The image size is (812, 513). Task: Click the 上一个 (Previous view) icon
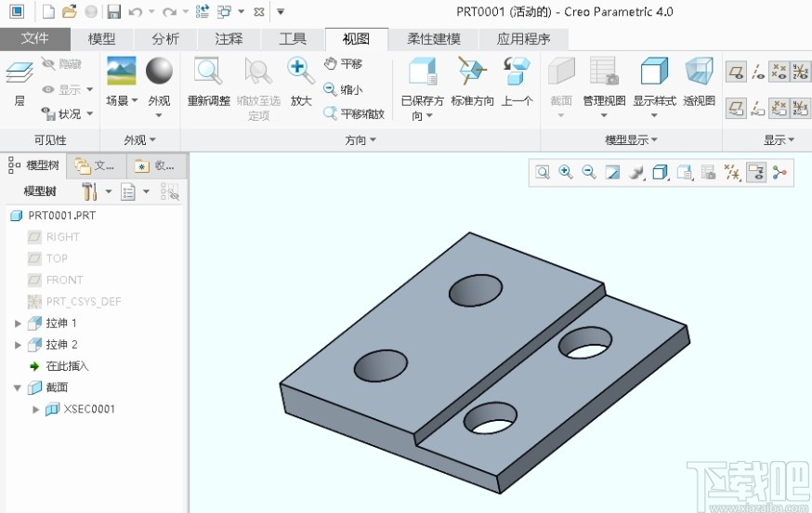point(517,72)
